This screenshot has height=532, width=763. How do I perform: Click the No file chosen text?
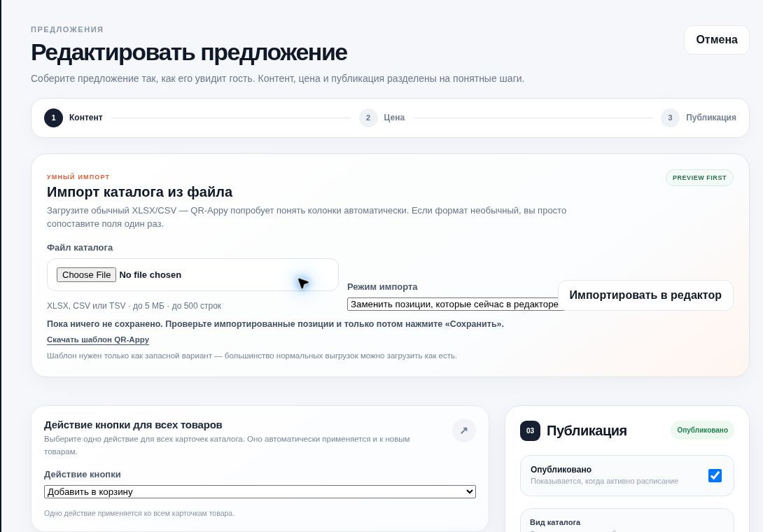(150, 275)
